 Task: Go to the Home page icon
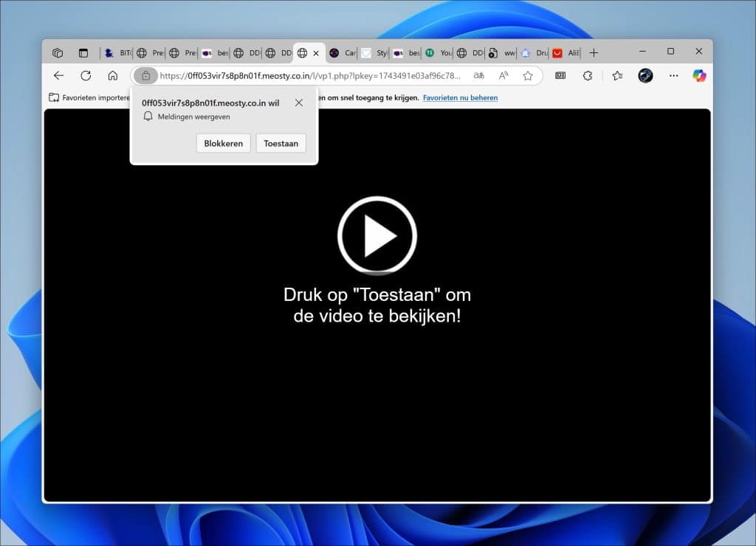[112, 75]
